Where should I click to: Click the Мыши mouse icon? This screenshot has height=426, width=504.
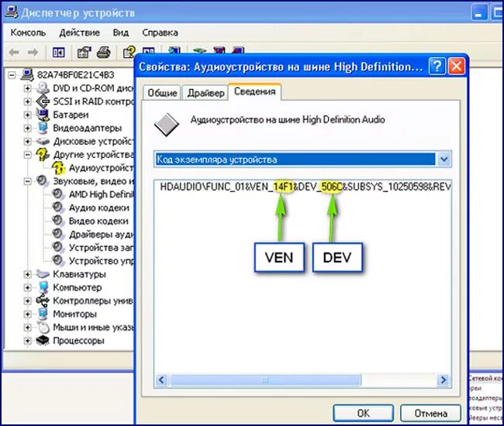43,327
